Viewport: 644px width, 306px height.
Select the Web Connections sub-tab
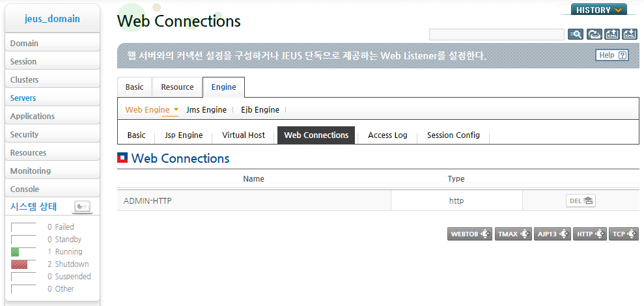[x=316, y=135]
